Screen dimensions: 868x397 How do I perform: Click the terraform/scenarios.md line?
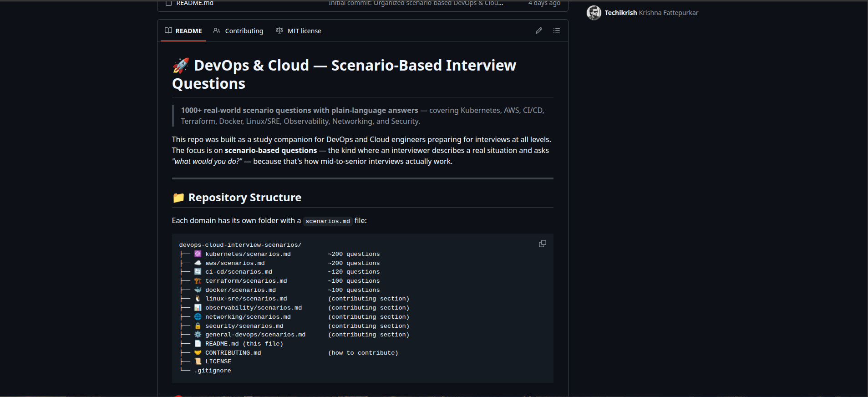click(246, 281)
